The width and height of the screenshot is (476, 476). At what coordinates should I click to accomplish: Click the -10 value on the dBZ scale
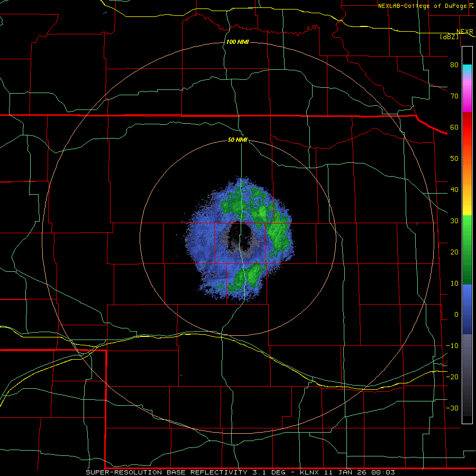tap(452, 346)
